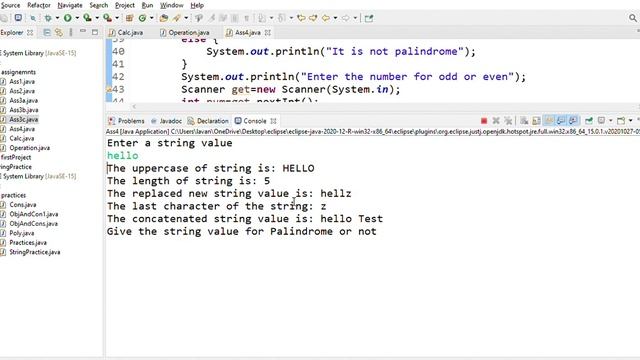Click console line 'The length of string is: 5'
640x360 pixels.
coord(188,181)
